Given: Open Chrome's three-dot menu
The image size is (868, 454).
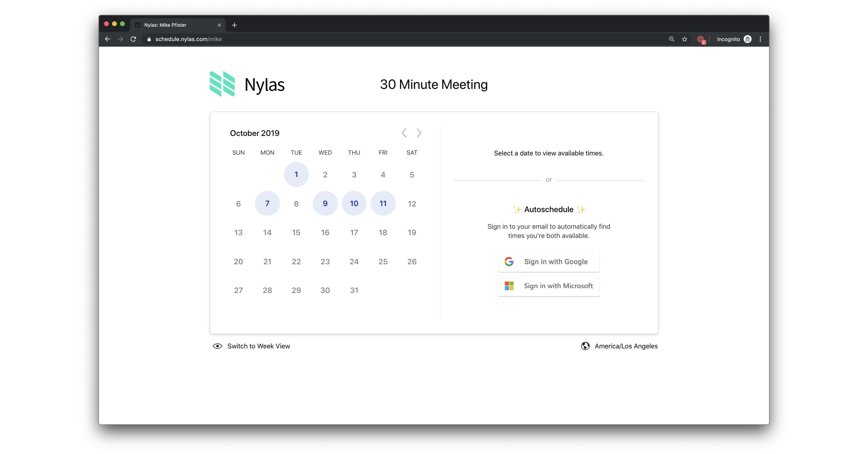Looking at the screenshot, I should pos(760,39).
